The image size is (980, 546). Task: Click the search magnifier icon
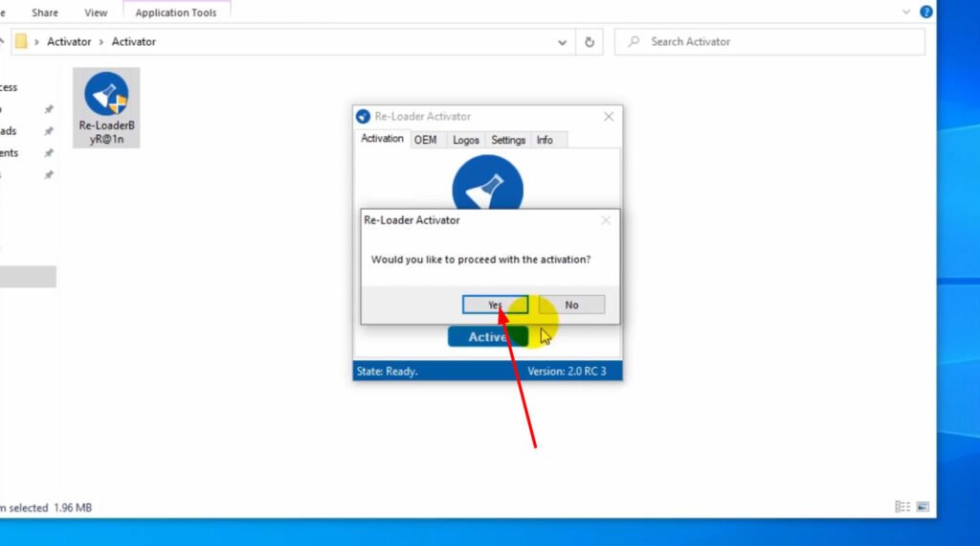point(634,42)
